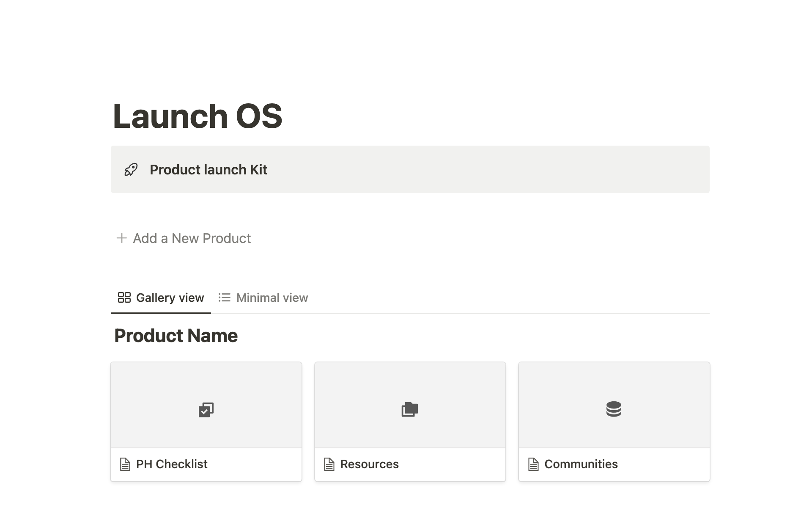Click the Product Name group heading

pyautogui.click(x=176, y=336)
